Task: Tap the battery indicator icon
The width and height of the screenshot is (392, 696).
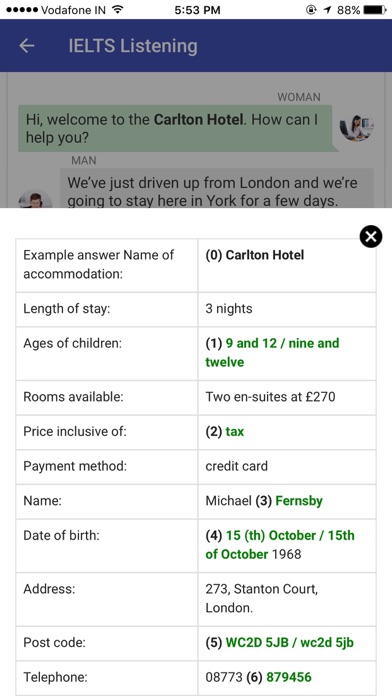Action: [375, 9]
